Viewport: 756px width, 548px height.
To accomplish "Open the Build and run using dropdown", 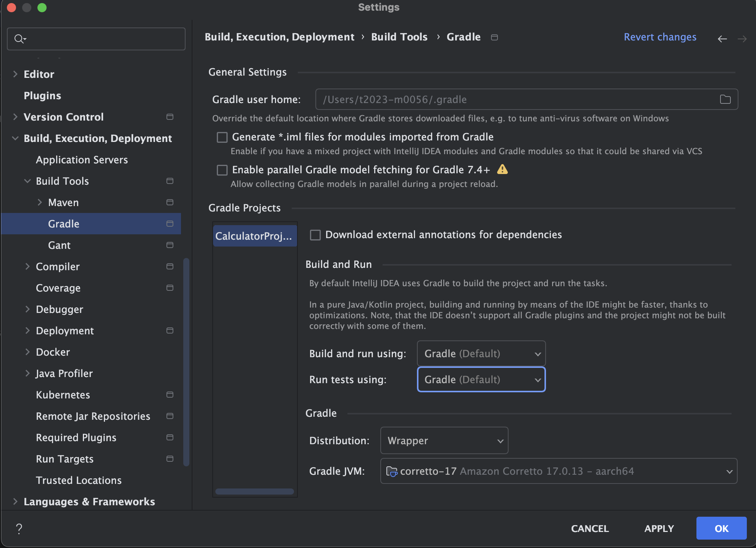I will (481, 354).
